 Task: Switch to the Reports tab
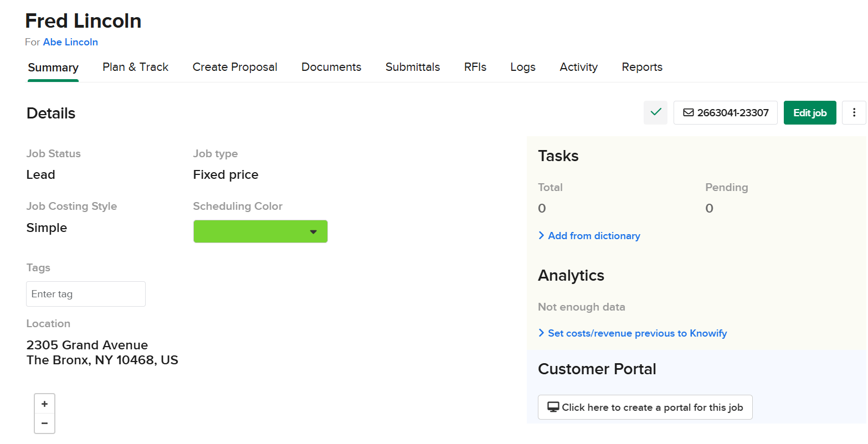point(642,67)
